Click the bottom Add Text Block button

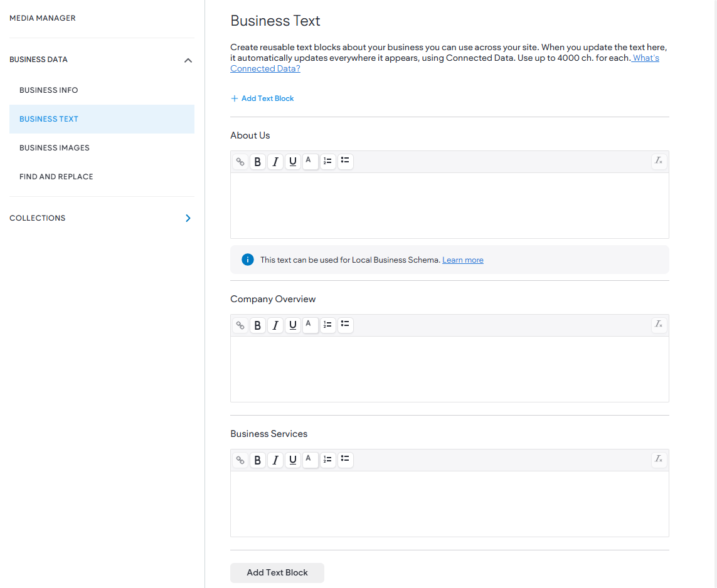coord(277,572)
